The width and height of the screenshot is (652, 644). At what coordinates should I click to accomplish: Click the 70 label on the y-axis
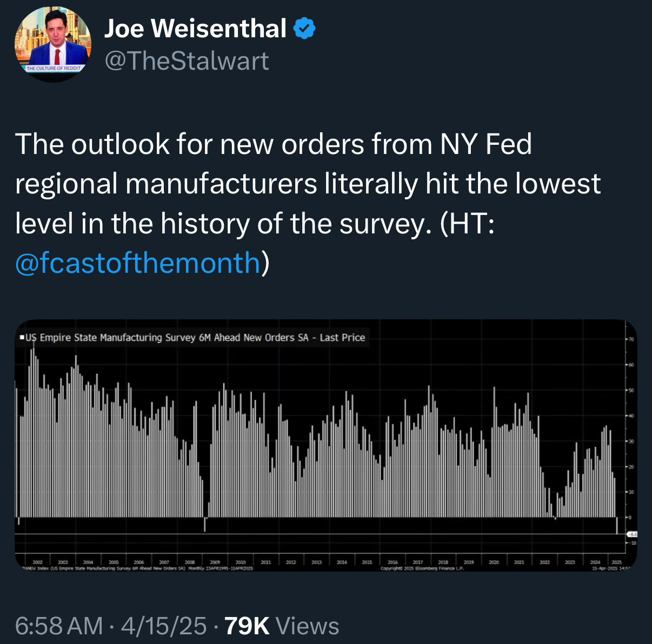pos(630,339)
